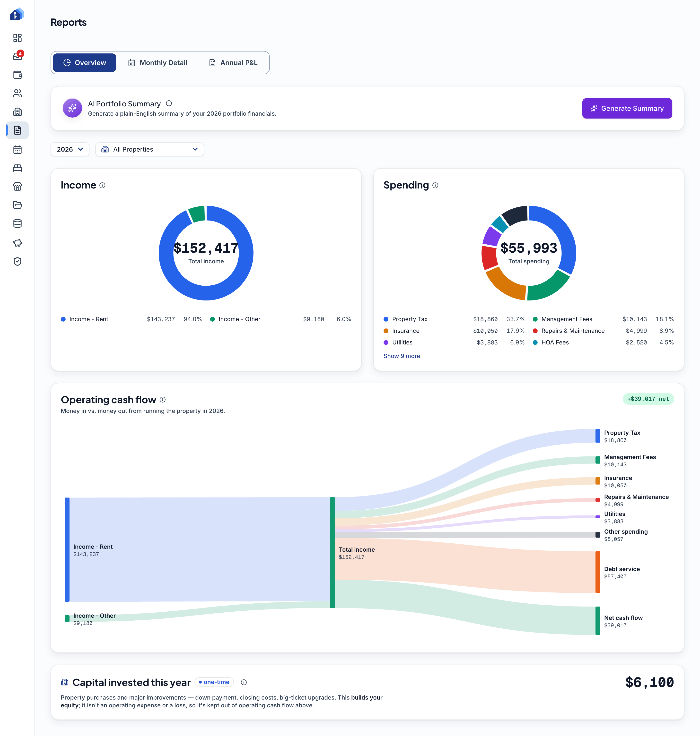This screenshot has width=700, height=736.
Task: Click the green Income - Other slice in income donut
Action: (197, 214)
